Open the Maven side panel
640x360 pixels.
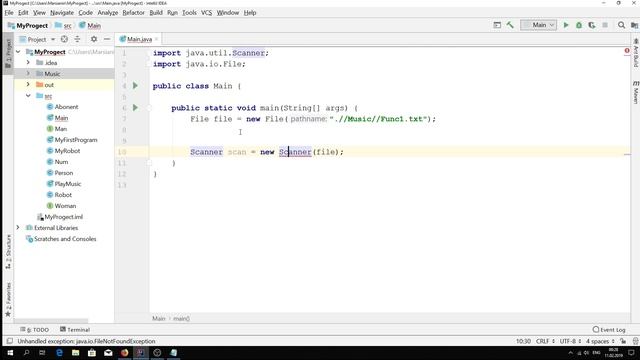point(636,92)
